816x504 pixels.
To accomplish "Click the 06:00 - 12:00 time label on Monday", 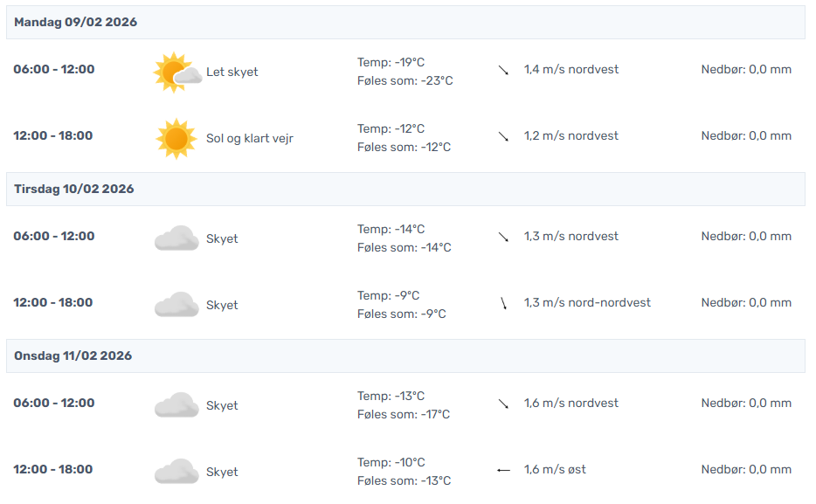I will [54, 69].
